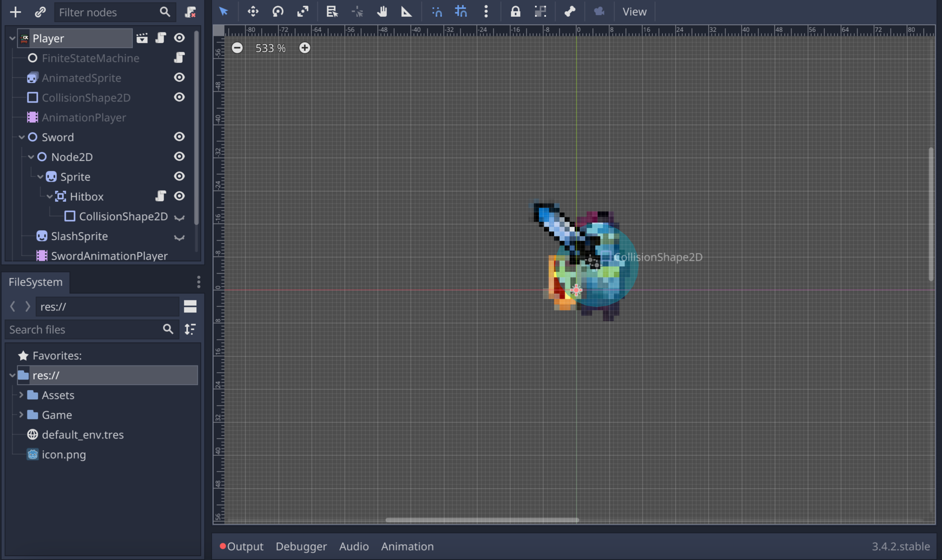This screenshot has width=942, height=560.
Task: Click the filter nodes search field
Action: [107, 12]
